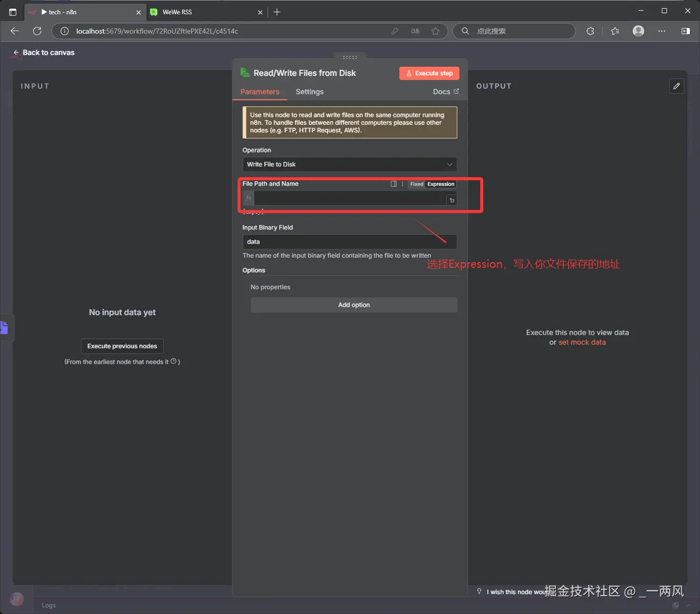Set File Path mode to Fixed
This screenshot has width=700, height=614.
tap(417, 184)
